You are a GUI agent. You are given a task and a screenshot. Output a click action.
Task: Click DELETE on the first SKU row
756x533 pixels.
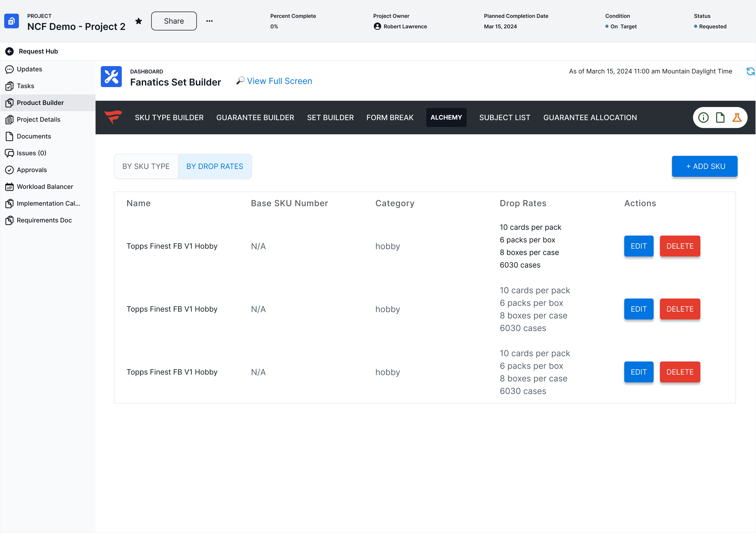click(x=680, y=246)
